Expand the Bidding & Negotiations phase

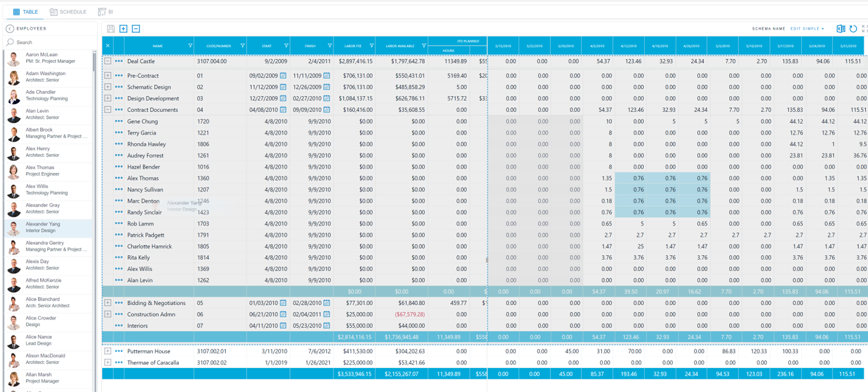tap(107, 303)
